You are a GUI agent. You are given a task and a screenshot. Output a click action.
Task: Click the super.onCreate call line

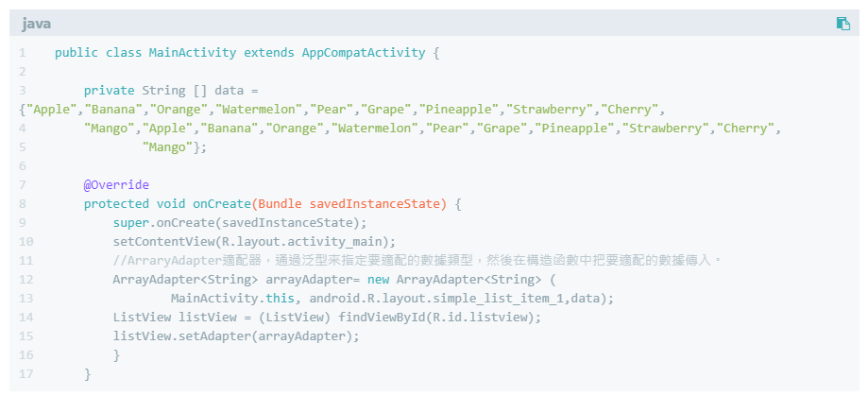coord(239,223)
